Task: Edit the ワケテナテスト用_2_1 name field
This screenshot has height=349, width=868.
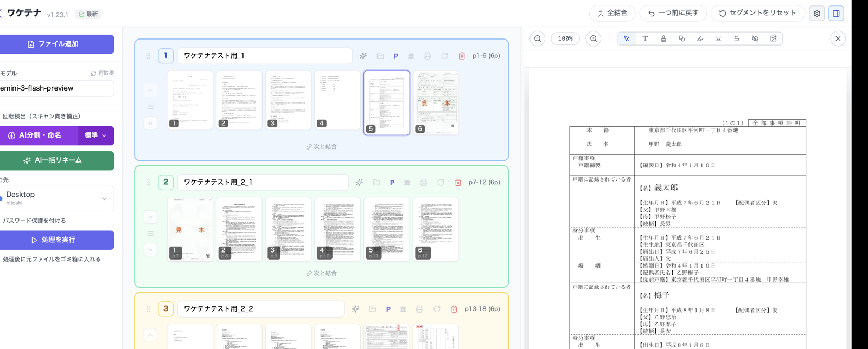Action: pos(263,183)
